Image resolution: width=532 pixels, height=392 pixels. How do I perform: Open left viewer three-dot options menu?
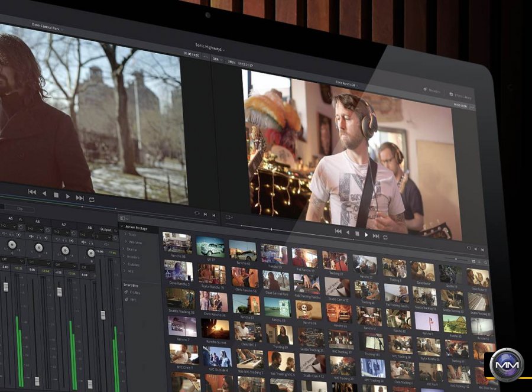tap(206, 57)
